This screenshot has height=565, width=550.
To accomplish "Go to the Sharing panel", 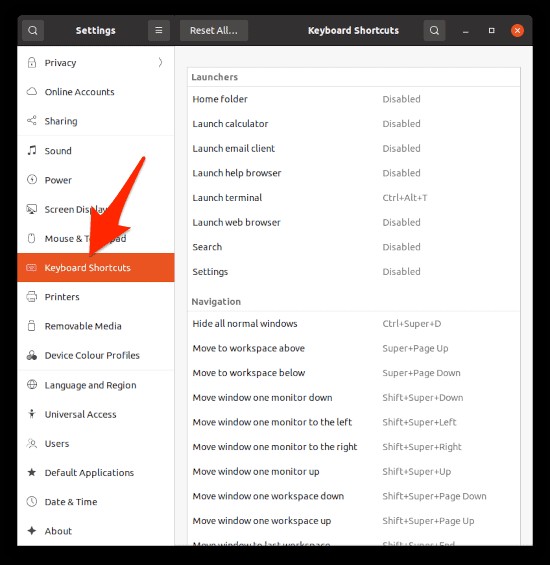I will (96, 121).
